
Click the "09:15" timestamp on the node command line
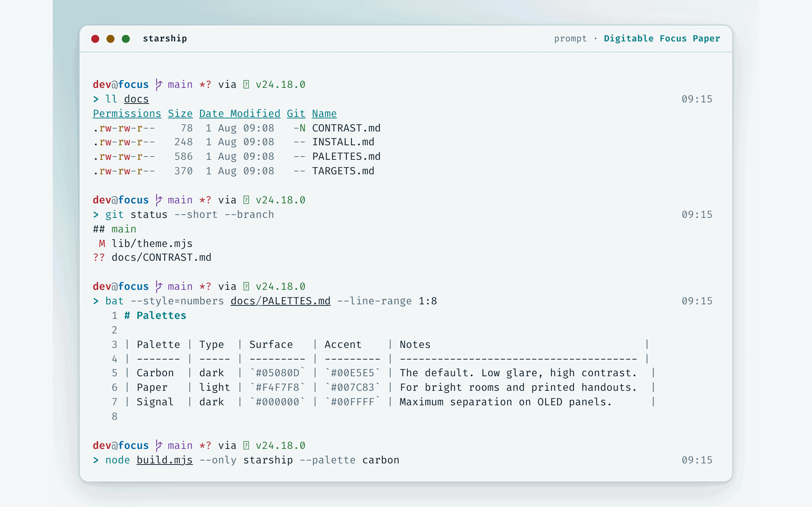point(697,460)
